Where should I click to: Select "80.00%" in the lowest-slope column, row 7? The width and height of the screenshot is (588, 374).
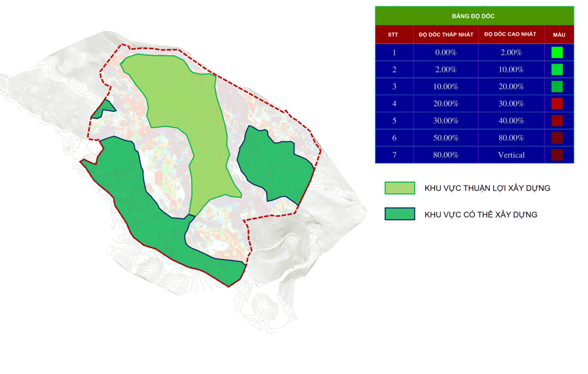445,155
